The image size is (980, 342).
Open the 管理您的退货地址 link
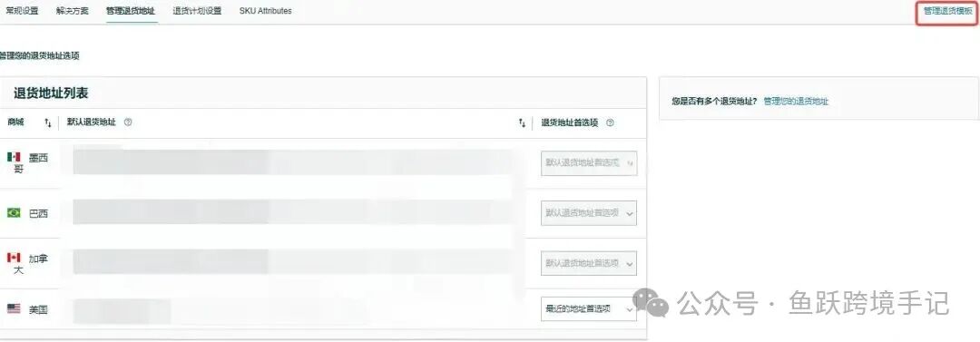click(796, 101)
